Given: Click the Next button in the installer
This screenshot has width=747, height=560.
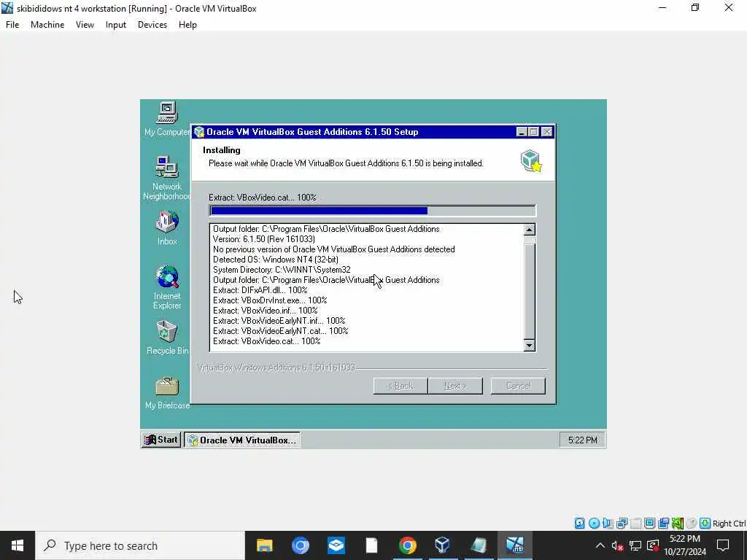Looking at the screenshot, I should coord(455,386).
